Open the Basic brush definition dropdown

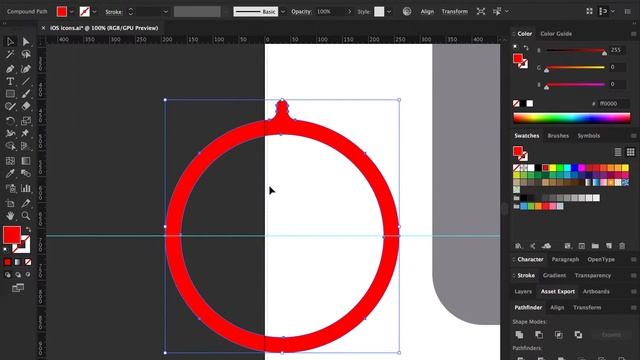(x=283, y=12)
